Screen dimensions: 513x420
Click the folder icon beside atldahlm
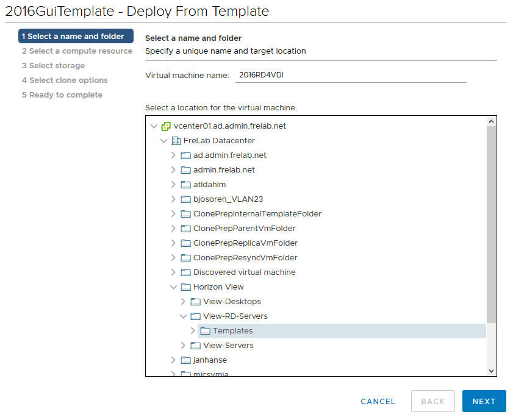pyautogui.click(x=185, y=185)
